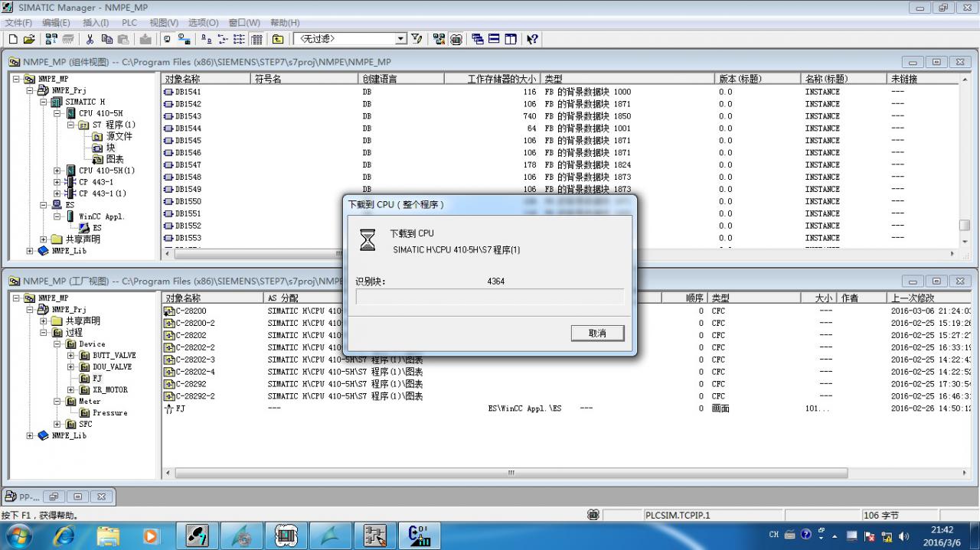Open the 帮助(H) menu
The width and height of the screenshot is (980, 550).
click(x=285, y=23)
